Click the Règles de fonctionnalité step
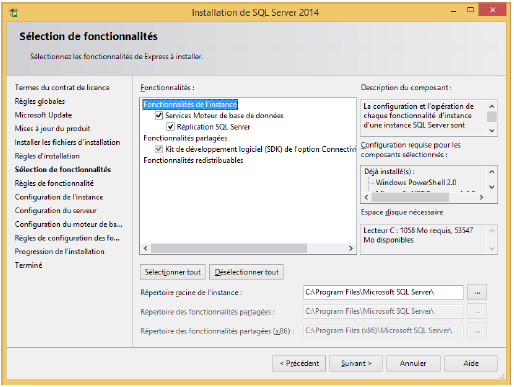Screen dimensions: 514x387 pos(54,183)
